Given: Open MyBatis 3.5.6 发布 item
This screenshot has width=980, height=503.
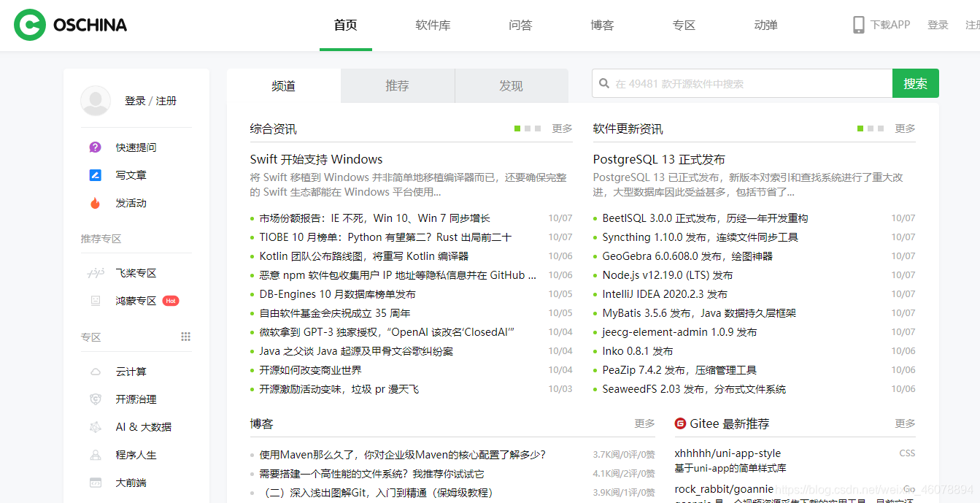Looking at the screenshot, I should [x=699, y=313].
